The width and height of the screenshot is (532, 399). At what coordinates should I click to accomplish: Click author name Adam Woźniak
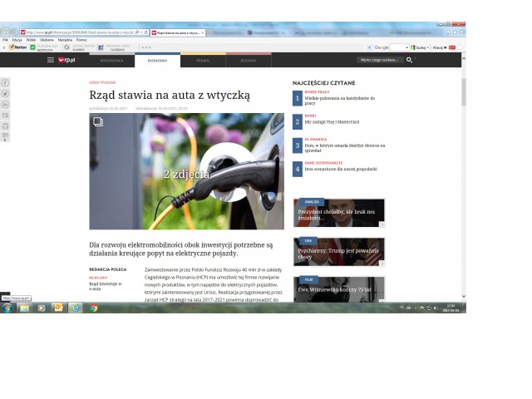(102, 82)
